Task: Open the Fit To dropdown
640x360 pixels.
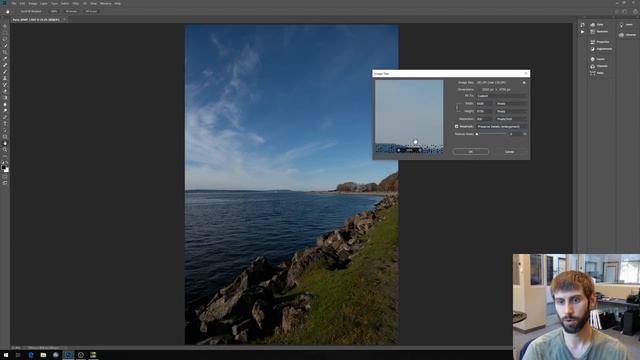Action: click(x=501, y=96)
